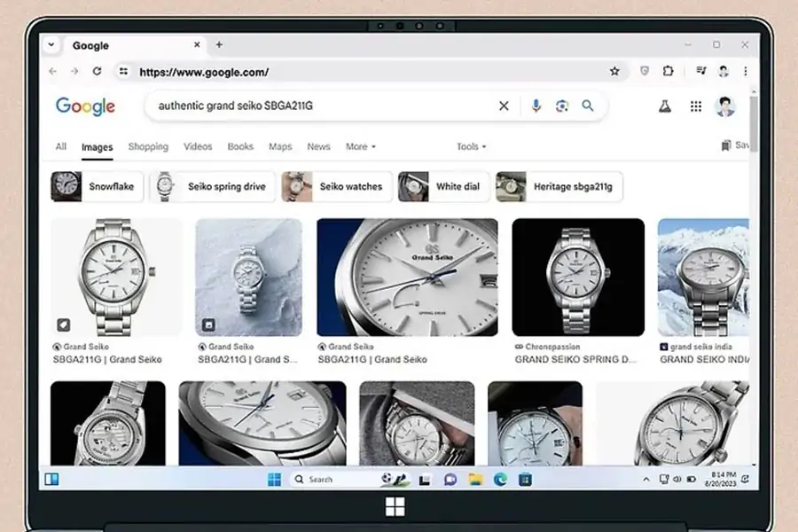Show hidden system tray icons

tap(646, 480)
